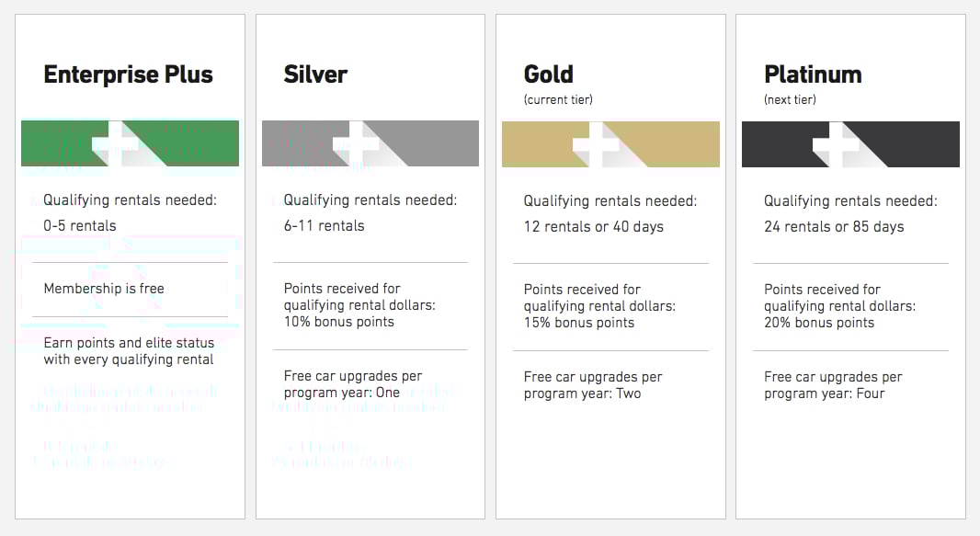Select the Silver tier heading
Viewport: 980px width, 536px height.
point(315,74)
